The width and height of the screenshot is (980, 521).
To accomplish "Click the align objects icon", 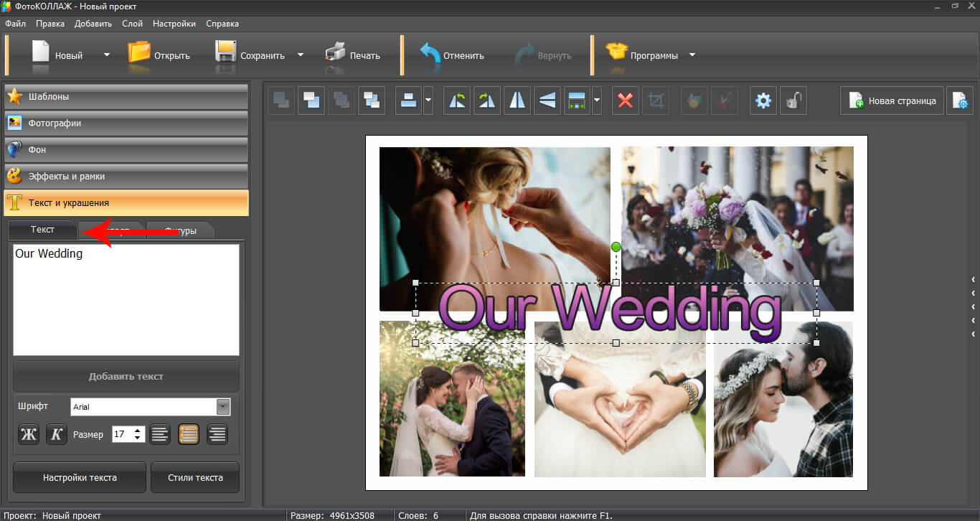I will pyautogui.click(x=408, y=100).
